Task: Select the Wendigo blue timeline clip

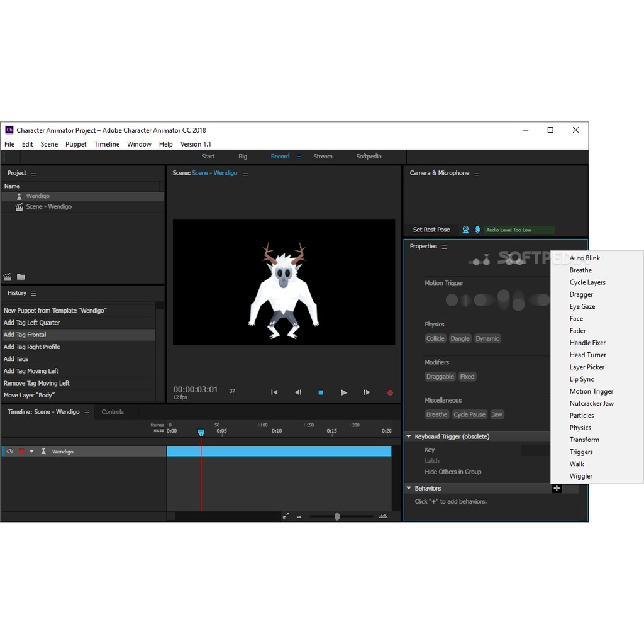Action: [279, 452]
